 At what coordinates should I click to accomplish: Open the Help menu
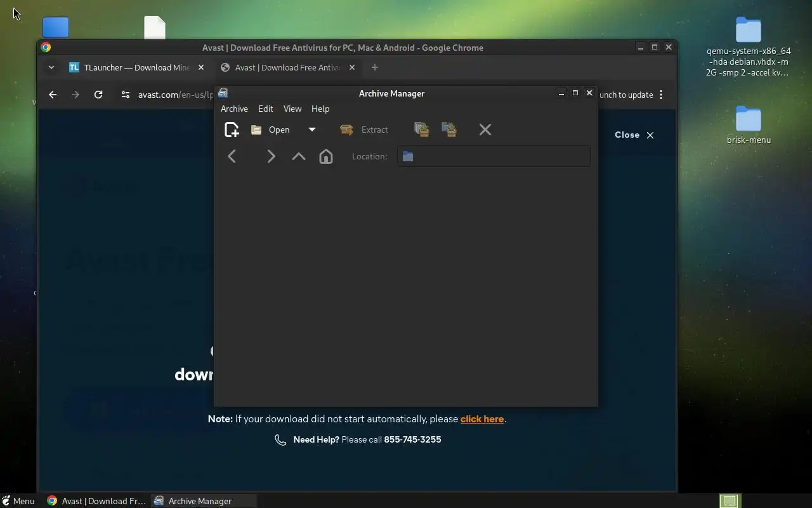(x=320, y=109)
